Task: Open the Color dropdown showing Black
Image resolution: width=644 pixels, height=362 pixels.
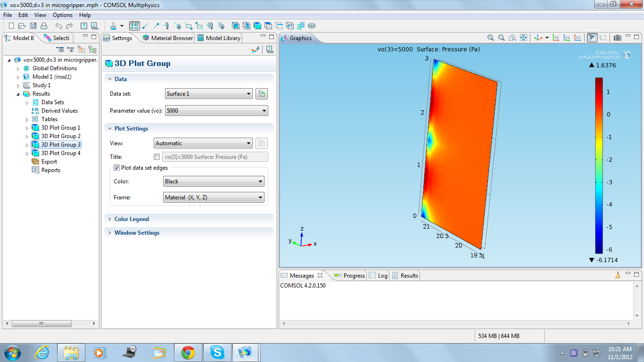Action: coord(214,181)
